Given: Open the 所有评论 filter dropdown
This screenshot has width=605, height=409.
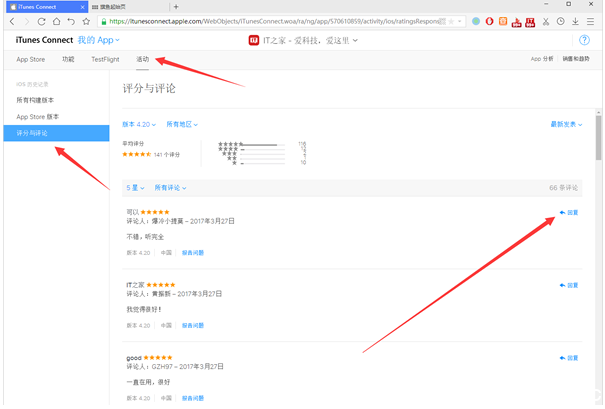Looking at the screenshot, I should (x=170, y=188).
